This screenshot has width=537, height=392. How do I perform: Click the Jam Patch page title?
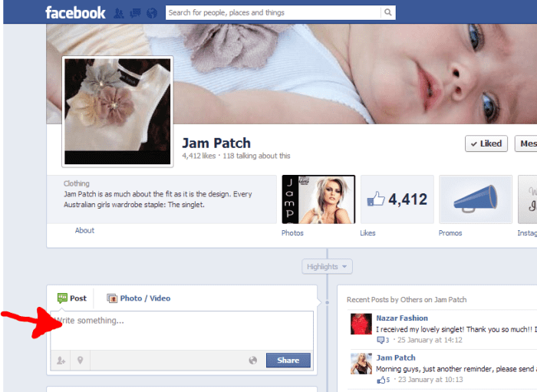click(x=216, y=143)
